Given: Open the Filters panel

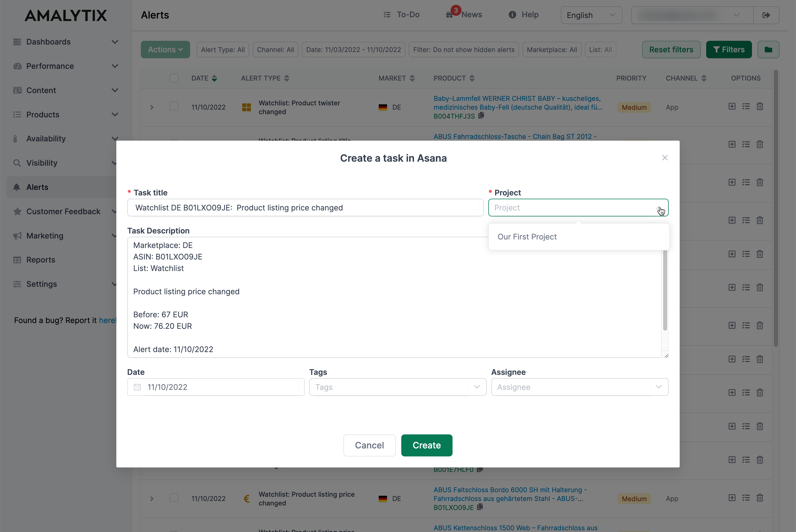Looking at the screenshot, I should coord(728,50).
